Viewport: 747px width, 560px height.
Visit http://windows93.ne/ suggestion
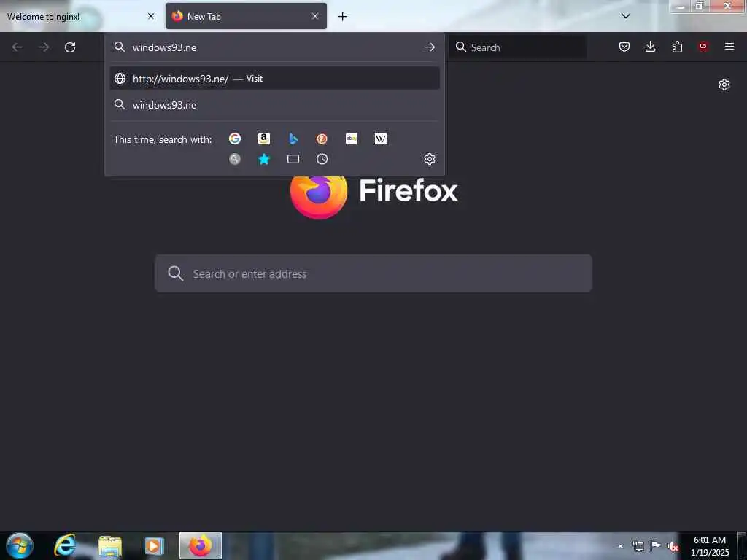coord(275,79)
